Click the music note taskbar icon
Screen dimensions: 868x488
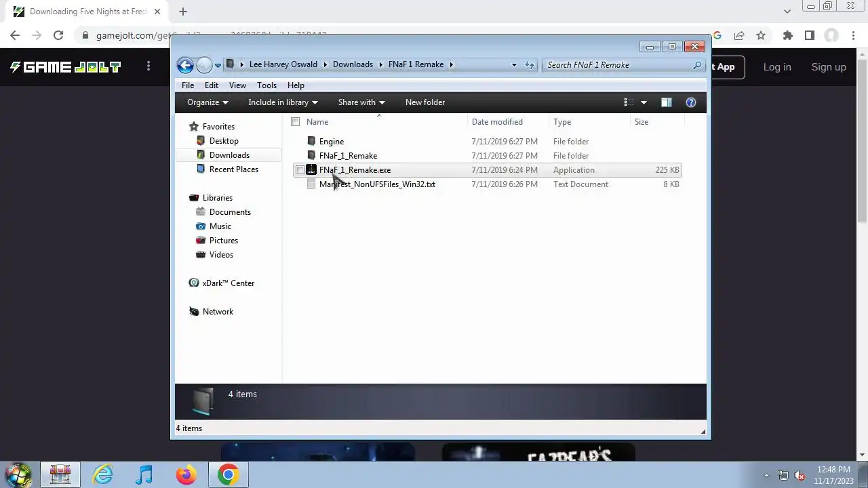click(x=144, y=474)
